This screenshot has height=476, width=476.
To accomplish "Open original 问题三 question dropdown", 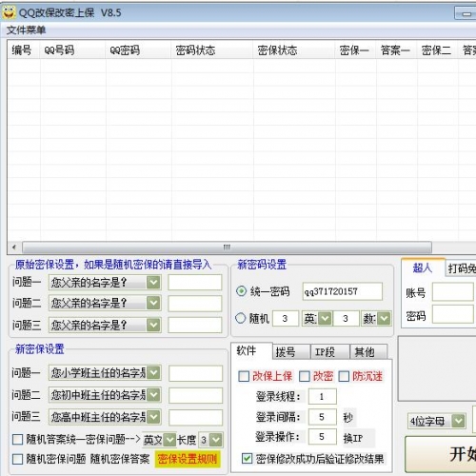I will (153, 325).
